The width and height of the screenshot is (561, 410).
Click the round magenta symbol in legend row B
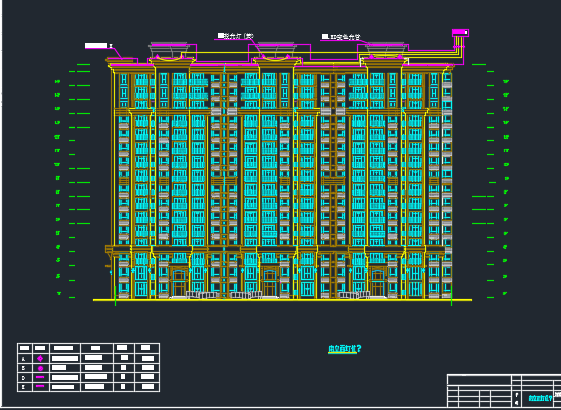[40, 368]
